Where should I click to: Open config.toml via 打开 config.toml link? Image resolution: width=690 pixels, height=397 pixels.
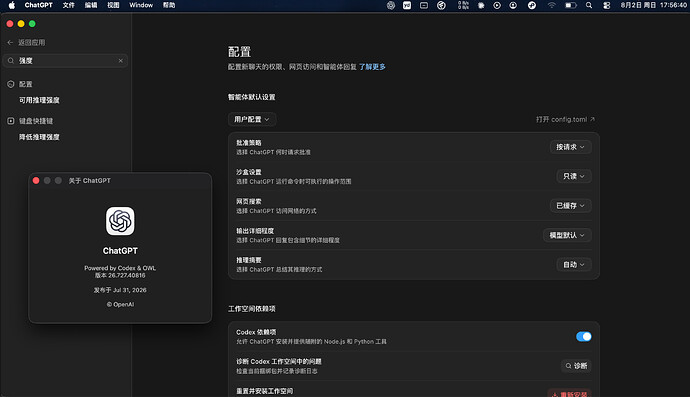pos(565,119)
